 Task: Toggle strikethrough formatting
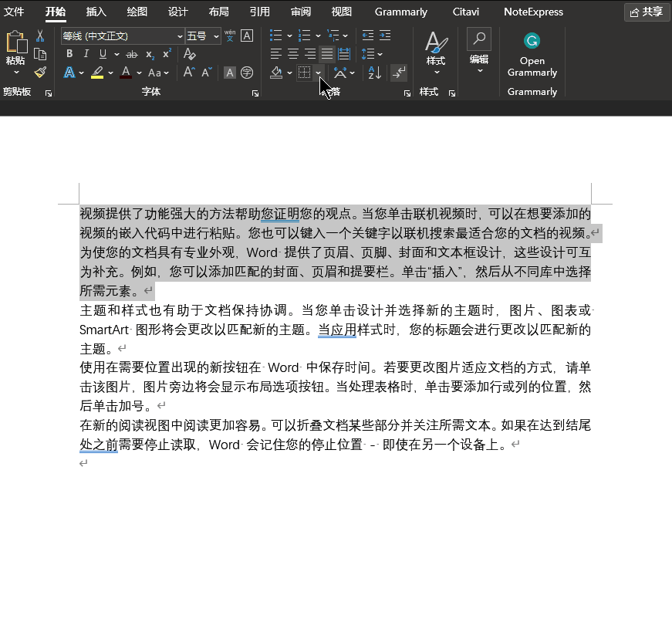click(x=132, y=54)
